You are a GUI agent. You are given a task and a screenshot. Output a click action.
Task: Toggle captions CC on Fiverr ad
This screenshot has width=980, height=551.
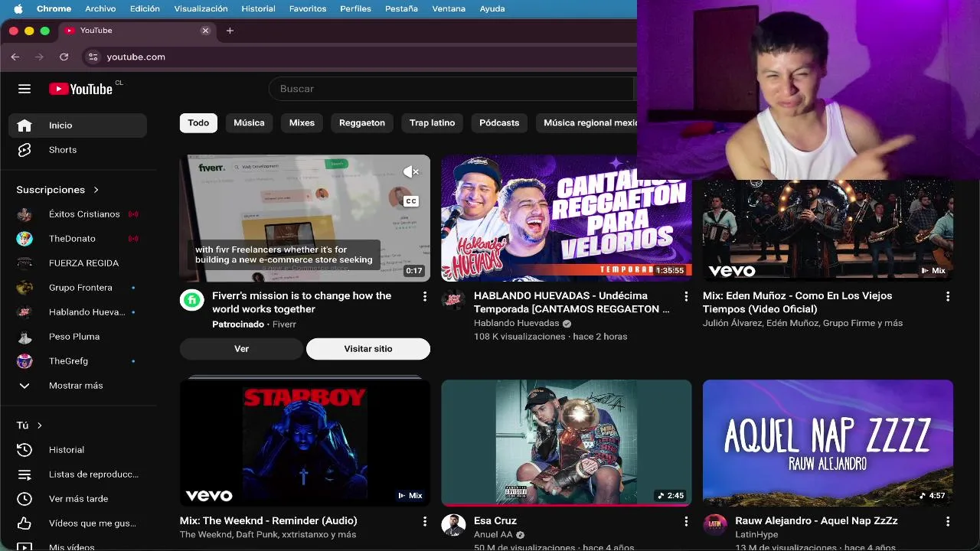[411, 201]
